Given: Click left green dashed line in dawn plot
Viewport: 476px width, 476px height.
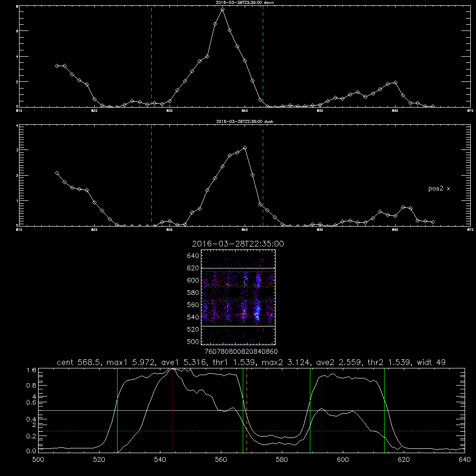Looking at the screenshot, I should pos(151,56).
